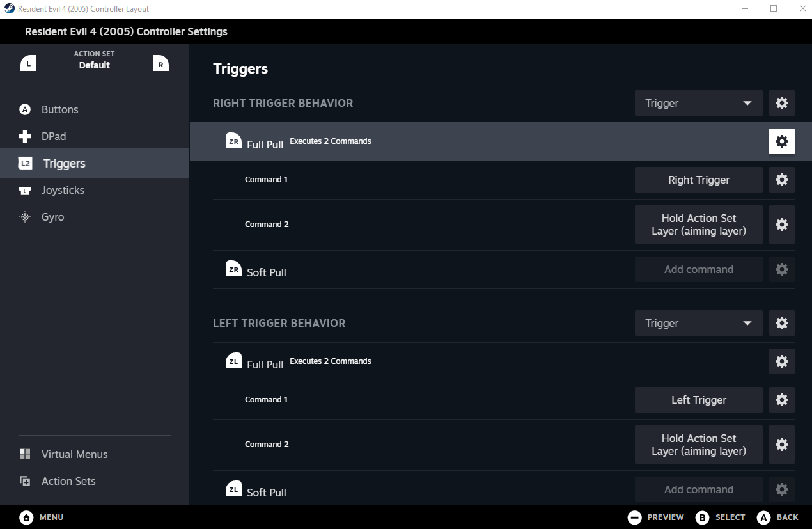Click the ZL icon next to Full Pull
This screenshot has width=812, height=529.
(233, 361)
